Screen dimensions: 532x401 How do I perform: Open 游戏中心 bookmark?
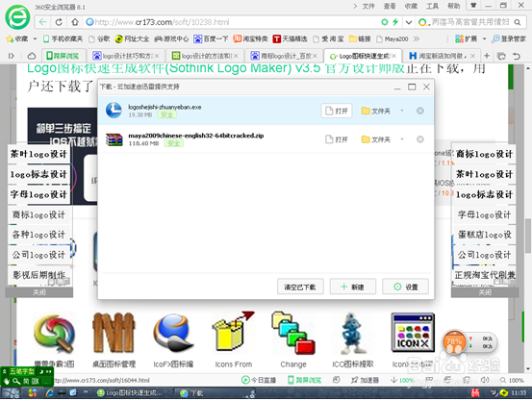click(x=171, y=39)
